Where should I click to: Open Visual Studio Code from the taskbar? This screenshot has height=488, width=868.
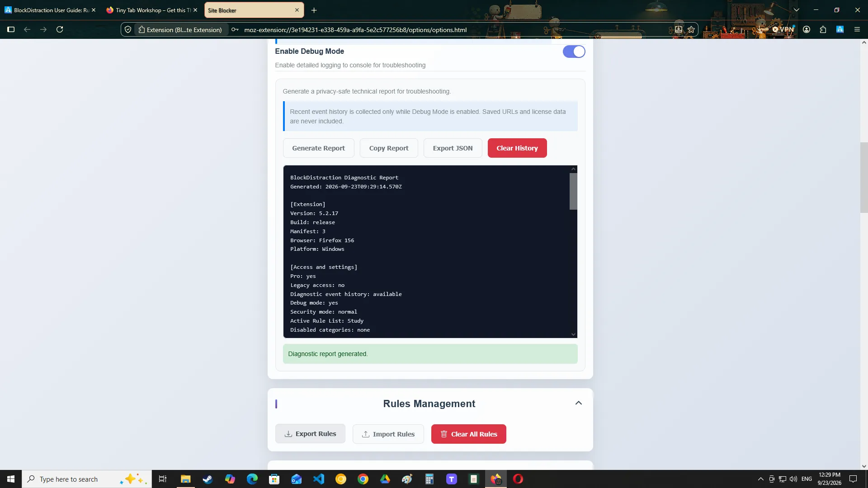[319, 479]
